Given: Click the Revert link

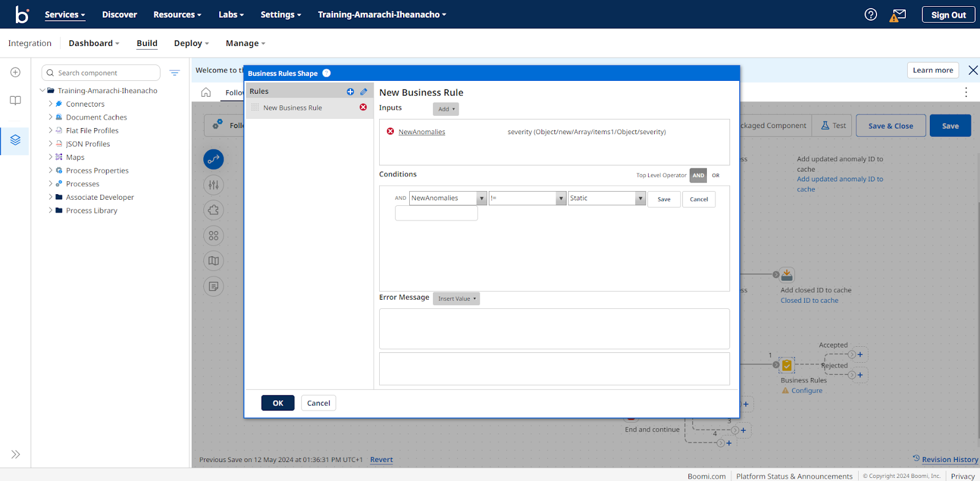Looking at the screenshot, I should pyautogui.click(x=382, y=460).
